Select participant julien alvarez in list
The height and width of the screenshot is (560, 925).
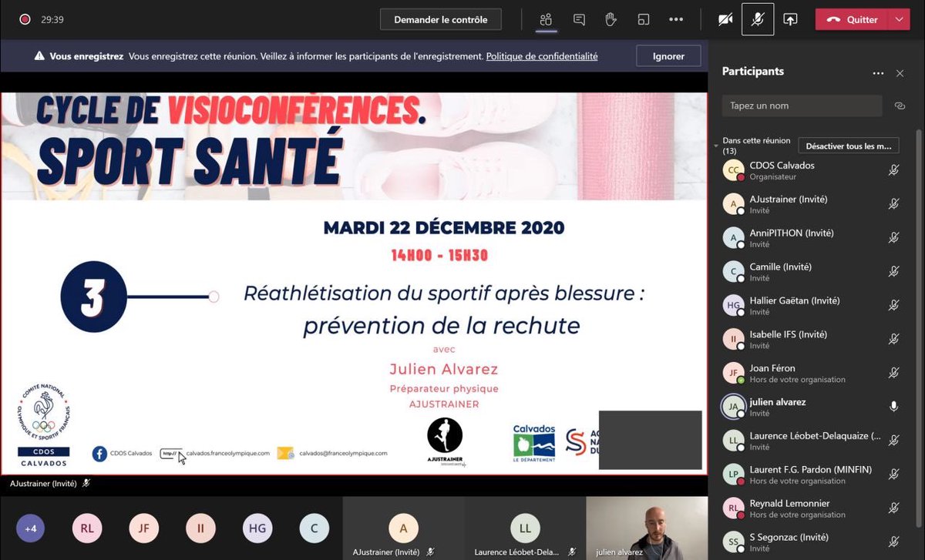(813, 407)
